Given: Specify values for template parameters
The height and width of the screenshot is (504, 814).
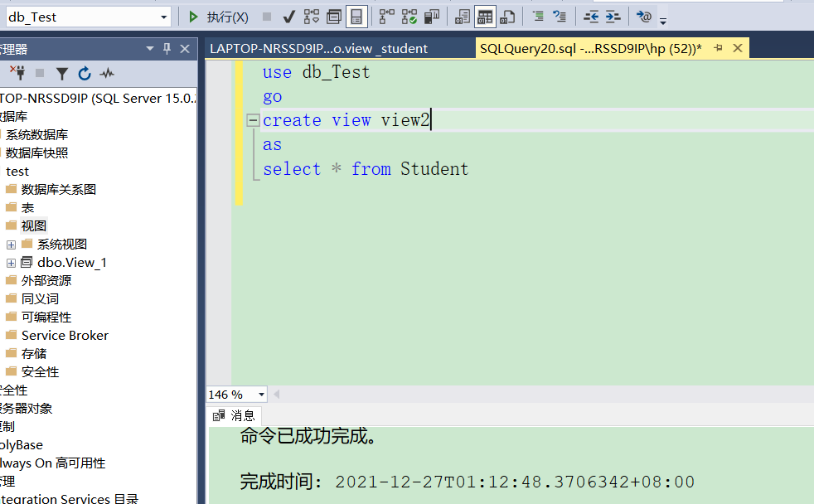Looking at the screenshot, I should point(644,17).
